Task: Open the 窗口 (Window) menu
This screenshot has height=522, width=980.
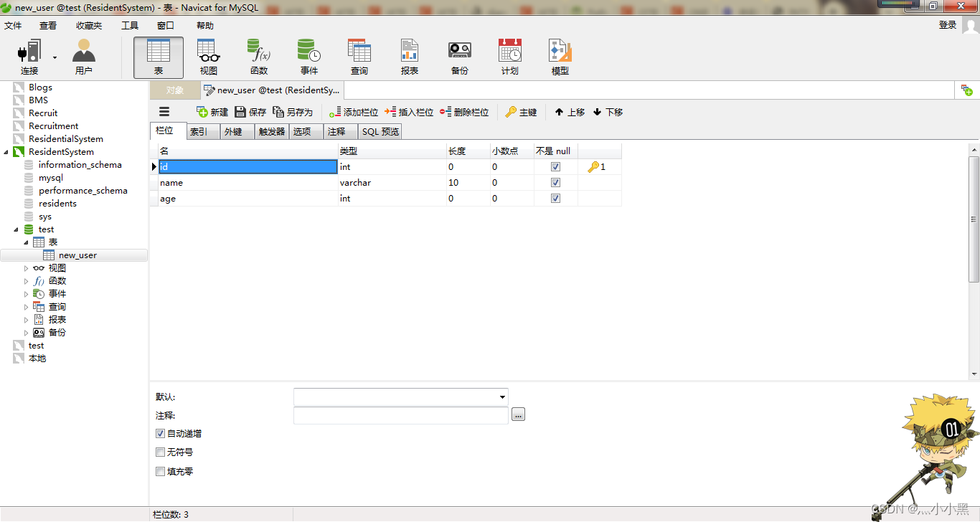Action: (166, 25)
